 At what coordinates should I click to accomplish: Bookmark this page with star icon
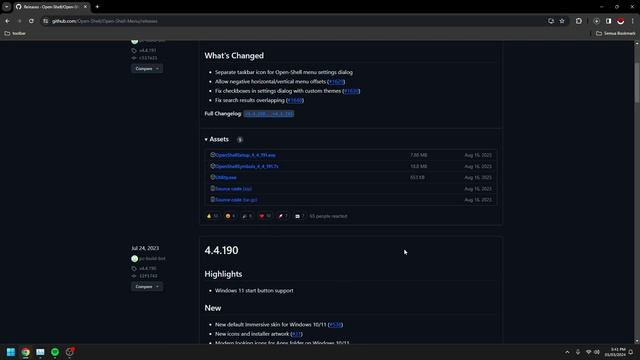pos(562,21)
